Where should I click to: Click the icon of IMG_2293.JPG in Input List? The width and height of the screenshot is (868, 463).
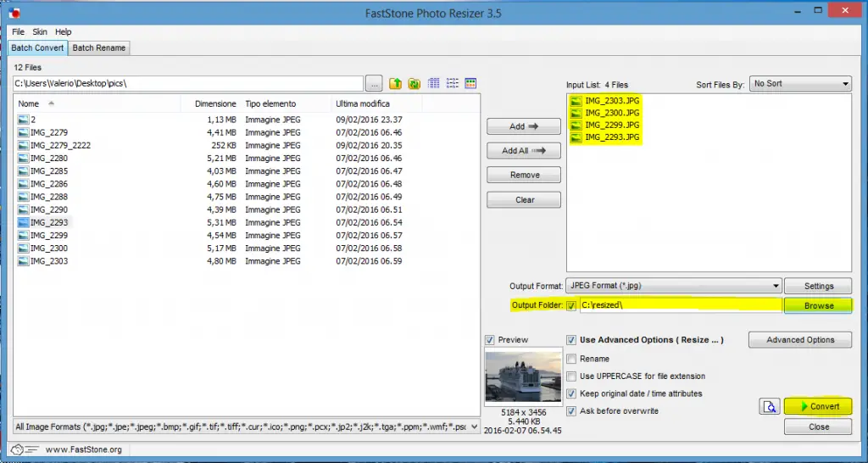coord(576,137)
